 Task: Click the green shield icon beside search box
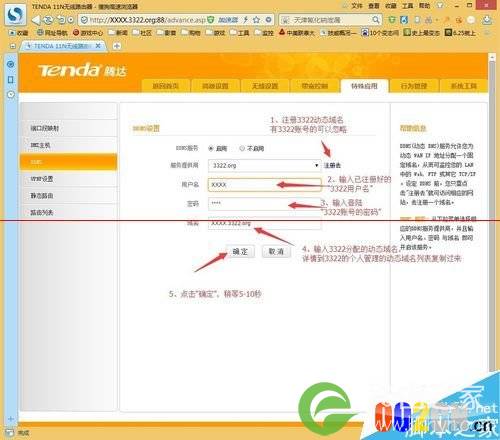(x=392, y=20)
